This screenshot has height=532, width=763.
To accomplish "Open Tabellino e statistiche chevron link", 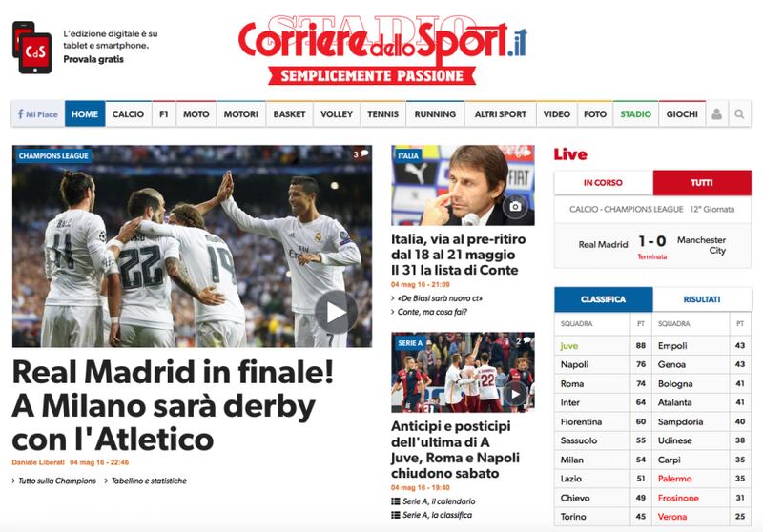I will pos(146,481).
